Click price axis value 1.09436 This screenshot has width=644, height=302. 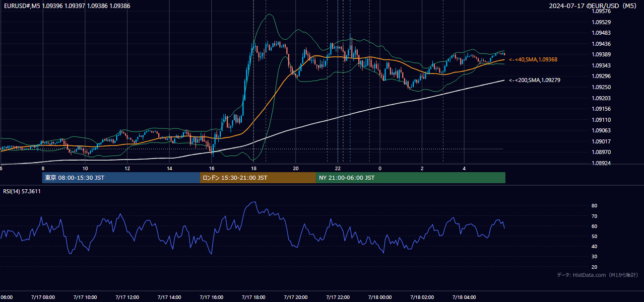601,44
